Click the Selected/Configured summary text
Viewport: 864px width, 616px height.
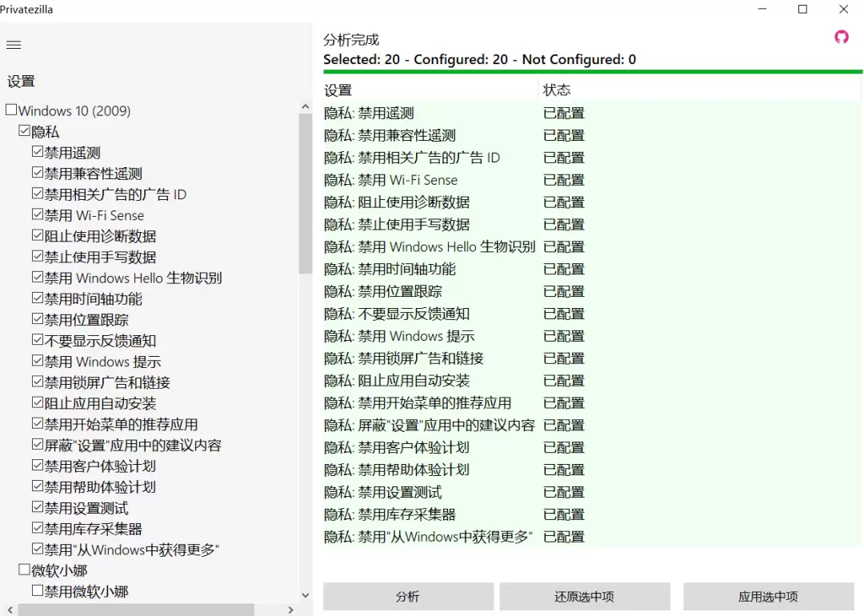pyautogui.click(x=479, y=59)
